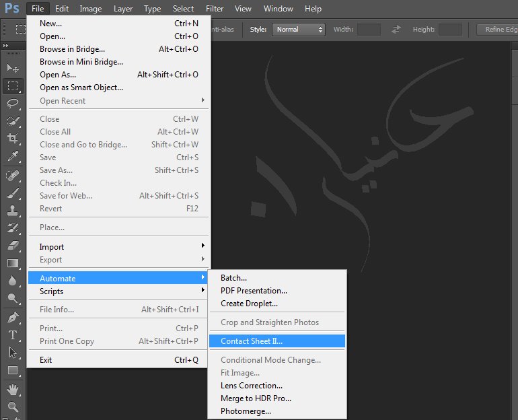Expand the Import submenu

pyautogui.click(x=118, y=247)
